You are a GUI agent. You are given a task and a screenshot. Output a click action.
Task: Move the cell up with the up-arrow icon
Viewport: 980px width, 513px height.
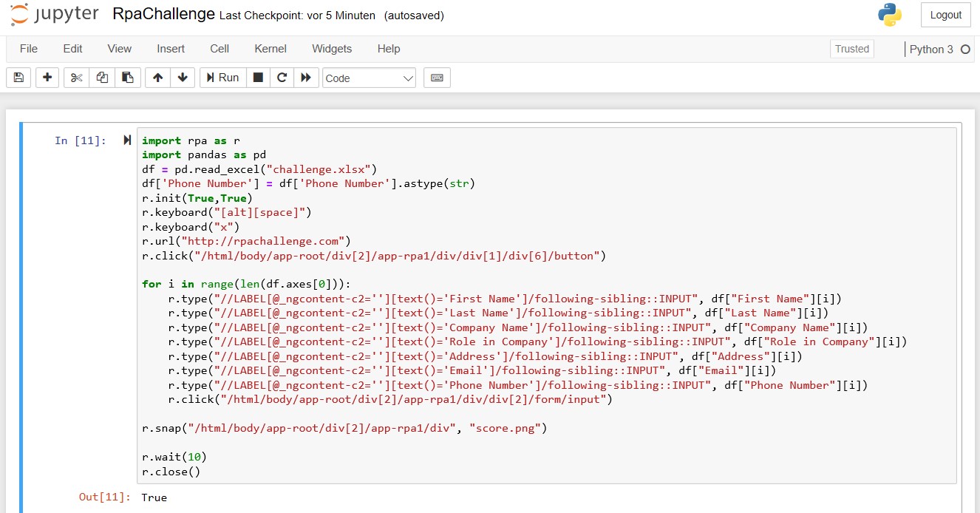pos(157,77)
